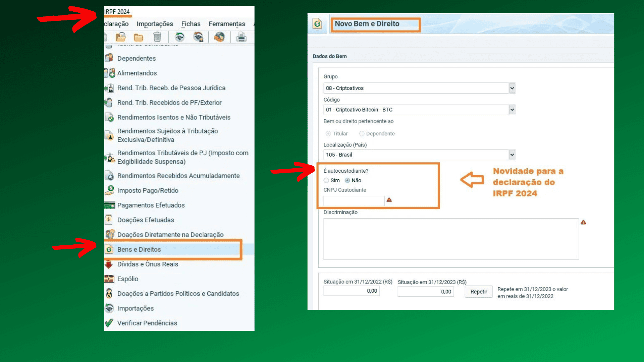Expand the Código dropdown arrow
Screen dimensions: 644x362
click(512, 110)
